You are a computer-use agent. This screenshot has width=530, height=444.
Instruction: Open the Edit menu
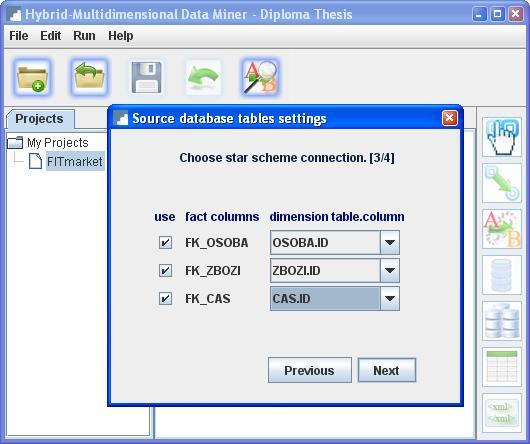(51, 35)
